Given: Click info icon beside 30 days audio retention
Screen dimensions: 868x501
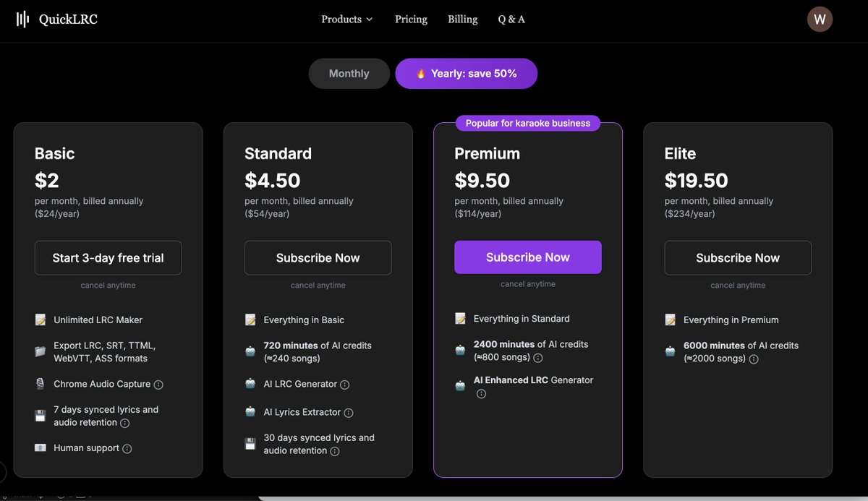Looking at the screenshot, I should pos(335,451).
